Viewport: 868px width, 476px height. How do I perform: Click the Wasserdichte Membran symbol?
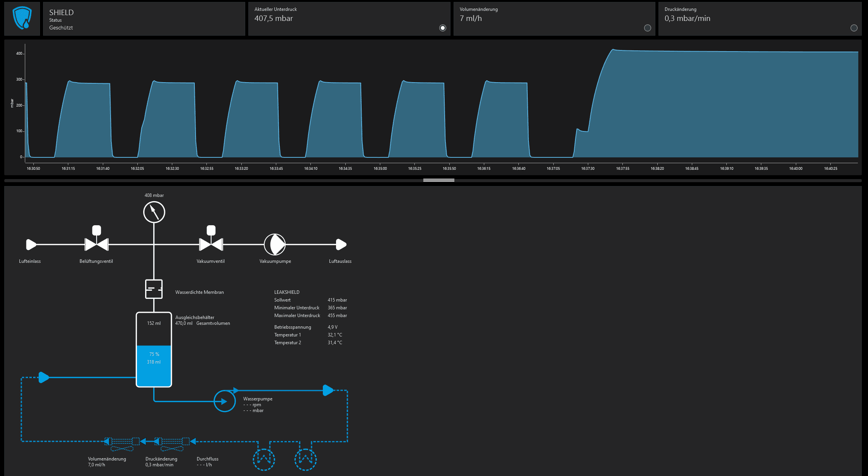pos(154,289)
